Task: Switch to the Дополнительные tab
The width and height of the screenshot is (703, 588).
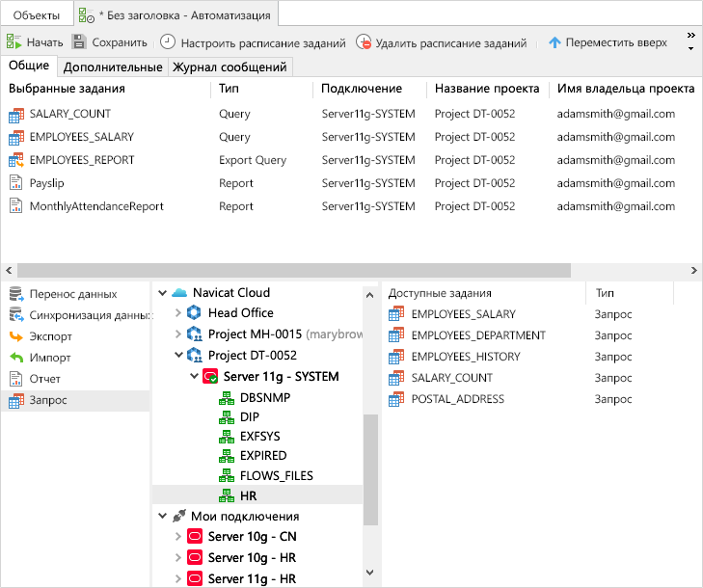Action: tap(113, 67)
